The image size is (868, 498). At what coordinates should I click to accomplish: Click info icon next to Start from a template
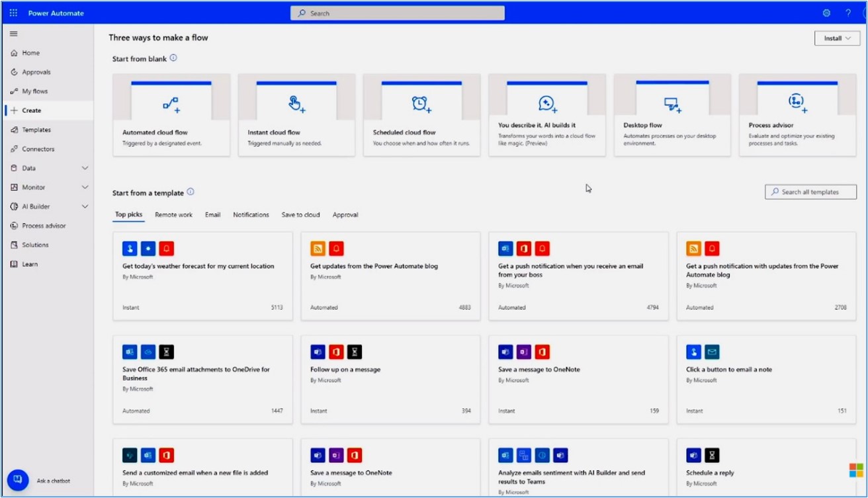(x=191, y=192)
